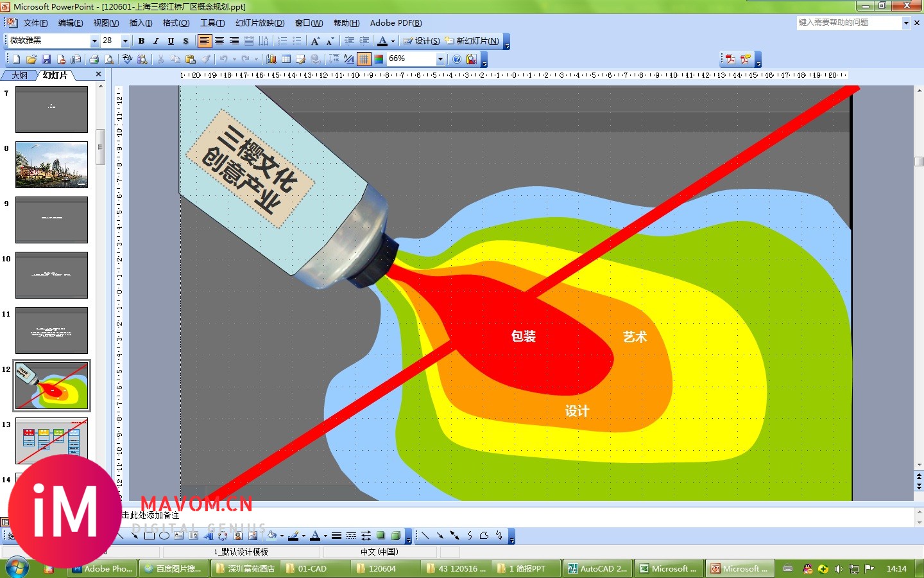Screen dimensions: 924x578
Task: Select slide 13 thumbnail
Action: click(51, 441)
